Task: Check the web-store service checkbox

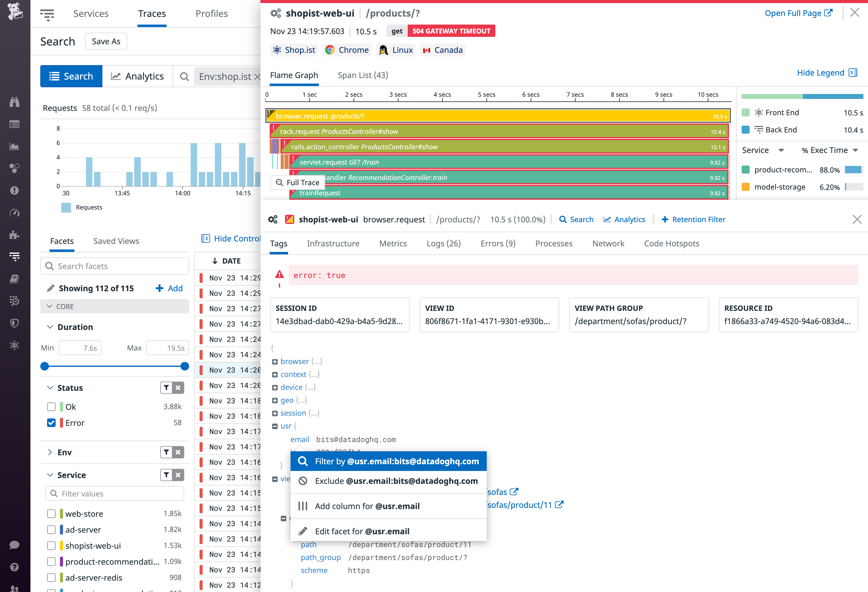Action: (51, 514)
